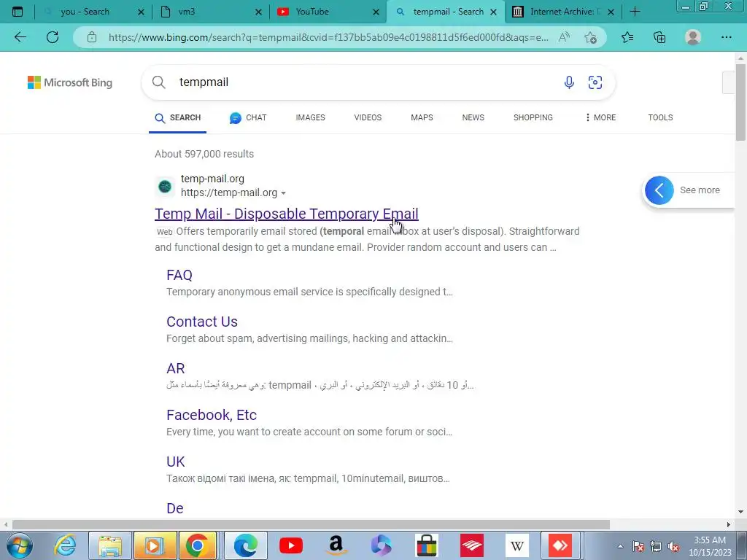Select the VIDEOS search tab
The height and width of the screenshot is (560, 747).
pos(368,117)
